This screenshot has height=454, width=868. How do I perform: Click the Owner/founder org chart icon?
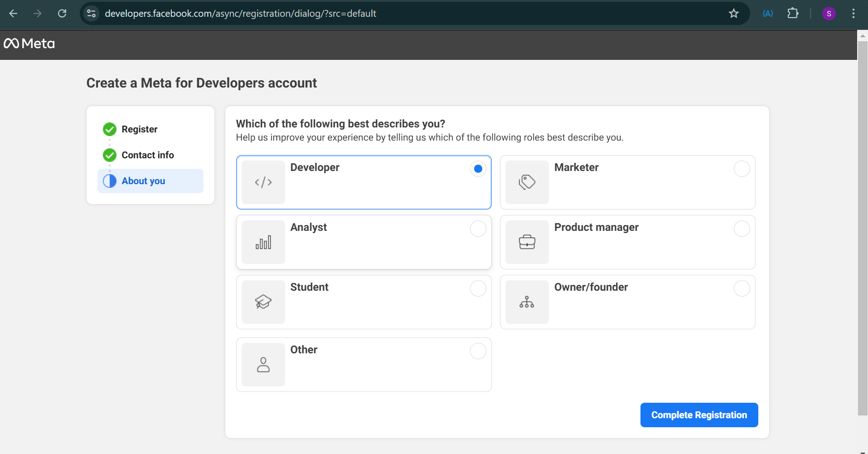click(x=527, y=302)
